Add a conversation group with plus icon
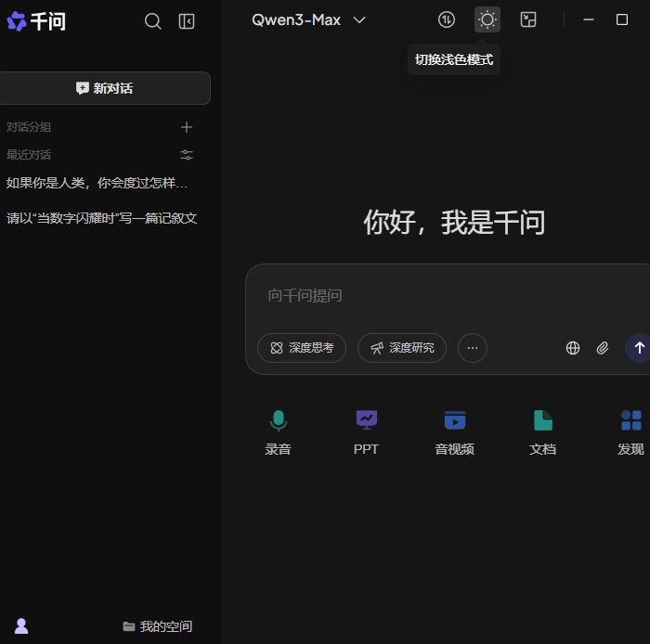This screenshot has height=644, width=650. 187,127
